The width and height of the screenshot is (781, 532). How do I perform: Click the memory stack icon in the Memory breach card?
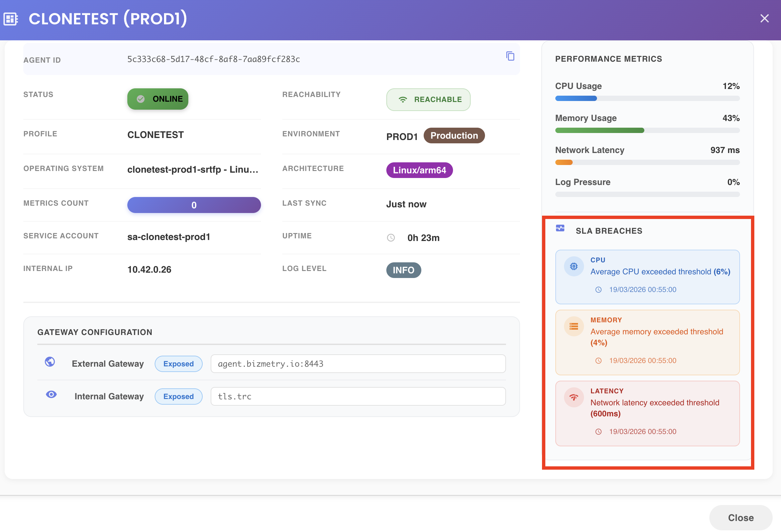[574, 326]
